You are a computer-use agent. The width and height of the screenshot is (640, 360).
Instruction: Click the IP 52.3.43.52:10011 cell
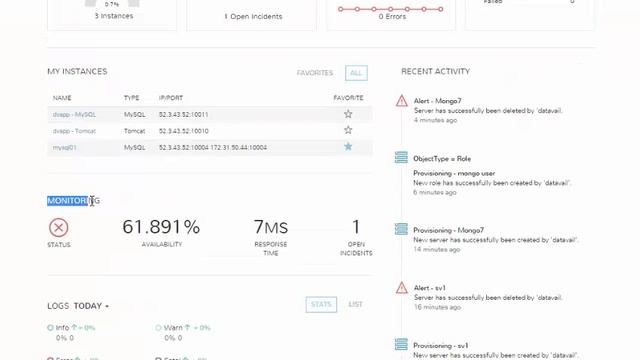(x=184, y=115)
